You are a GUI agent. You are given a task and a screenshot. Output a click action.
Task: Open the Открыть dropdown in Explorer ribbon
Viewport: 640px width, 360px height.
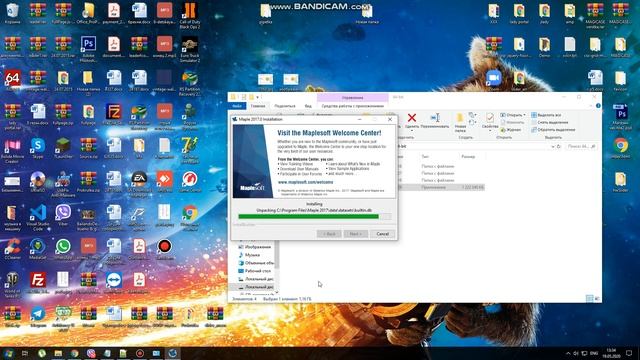(x=513, y=115)
